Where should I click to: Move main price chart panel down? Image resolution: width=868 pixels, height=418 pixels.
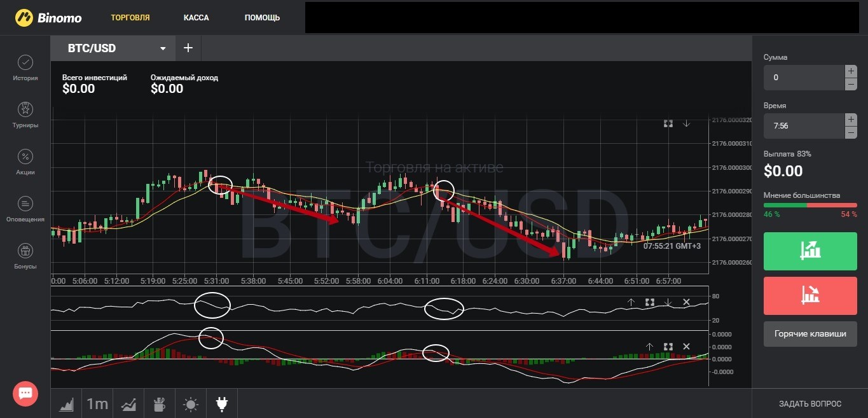coord(687,123)
